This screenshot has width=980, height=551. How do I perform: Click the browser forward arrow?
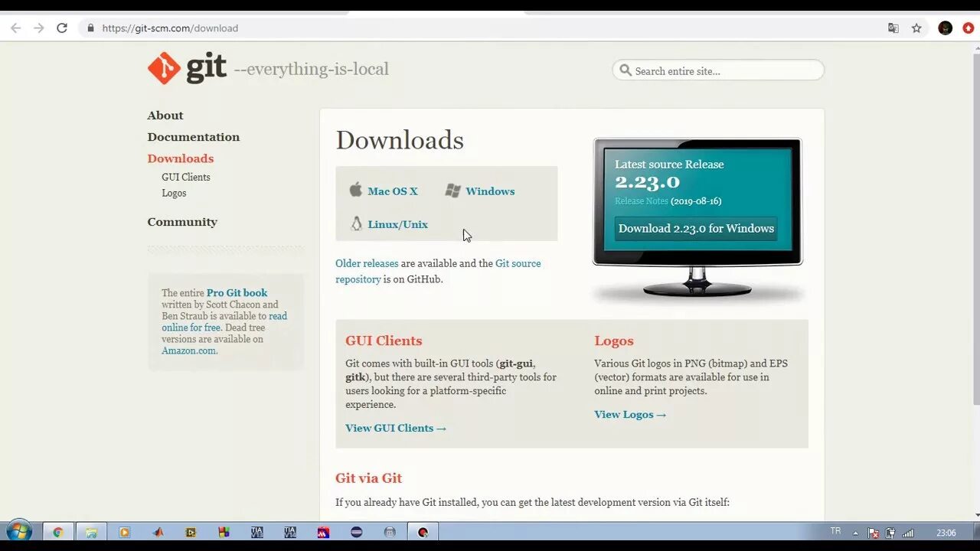tap(38, 28)
